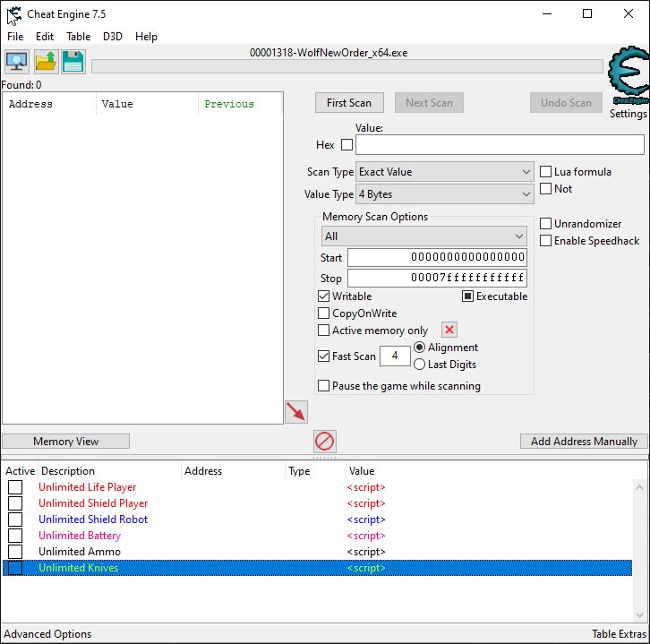The image size is (650, 644).
Task: Check Active memory only
Action: 323,331
